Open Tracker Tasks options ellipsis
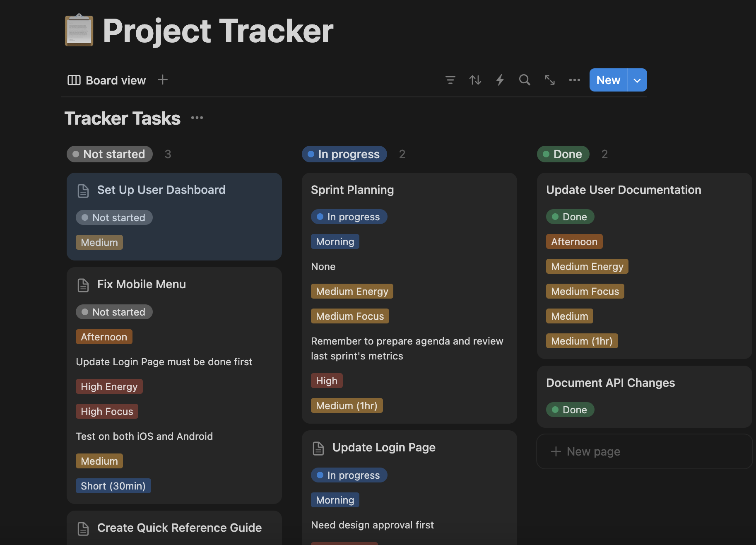The width and height of the screenshot is (756, 545). 197,118
